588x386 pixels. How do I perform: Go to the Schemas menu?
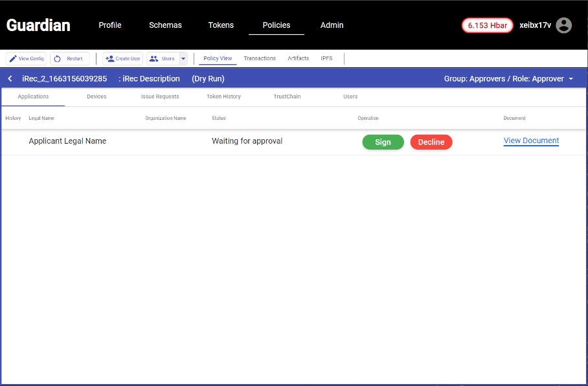[x=165, y=25]
